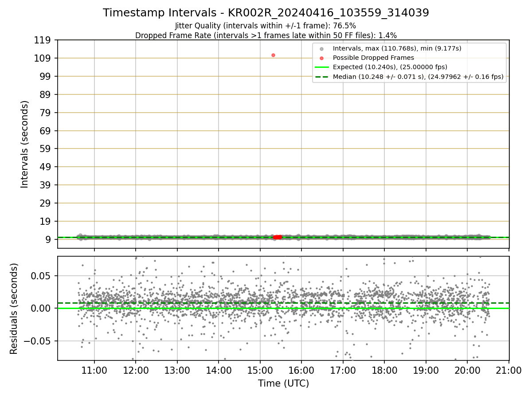Click the y-axis tick label '39'
This screenshot has width=532, height=399.
[46, 185]
